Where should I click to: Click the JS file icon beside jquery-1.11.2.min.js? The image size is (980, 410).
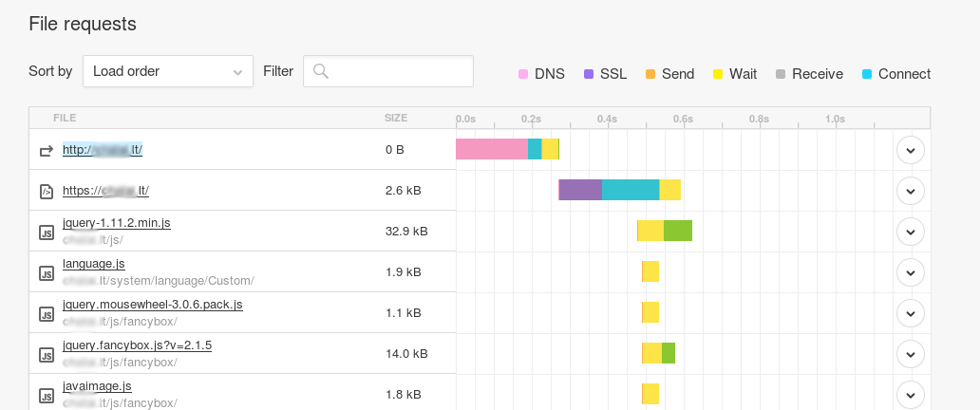point(46,232)
